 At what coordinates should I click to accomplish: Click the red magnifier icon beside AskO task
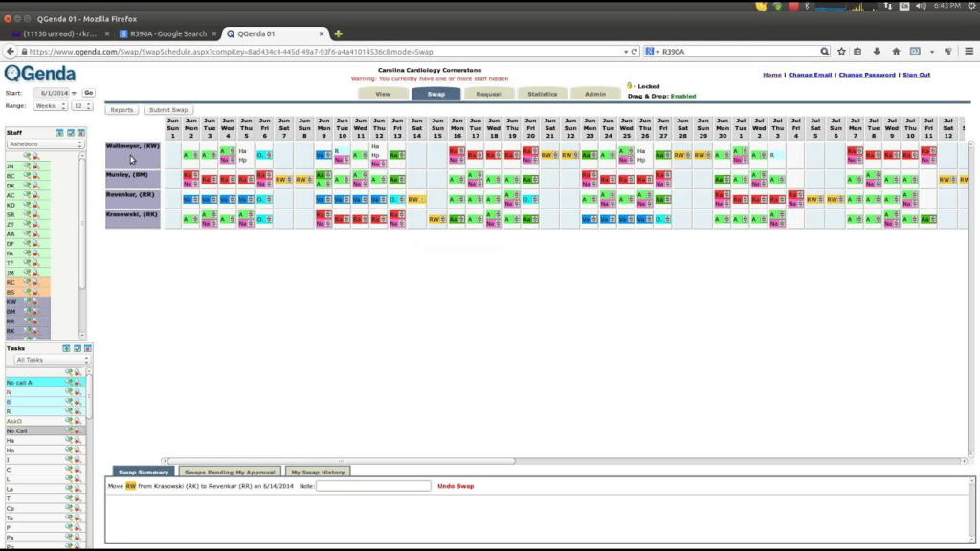78,421
